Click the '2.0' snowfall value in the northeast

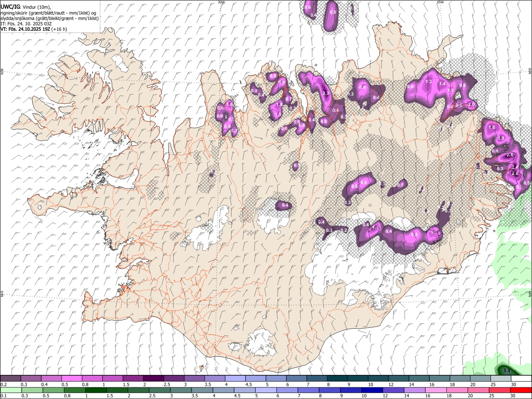click(471, 104)
